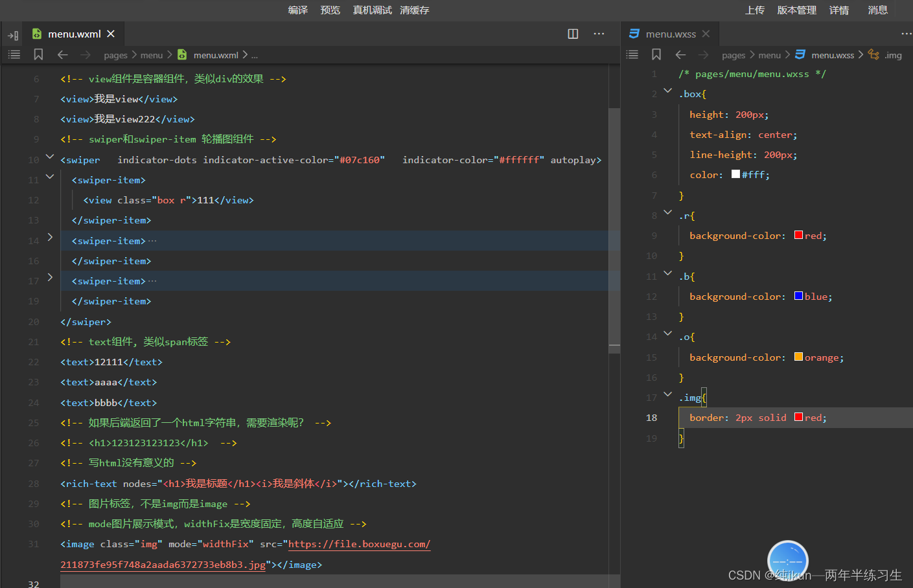Open the boxuegu image URL link
913x588 pixels.
[359, 544]
